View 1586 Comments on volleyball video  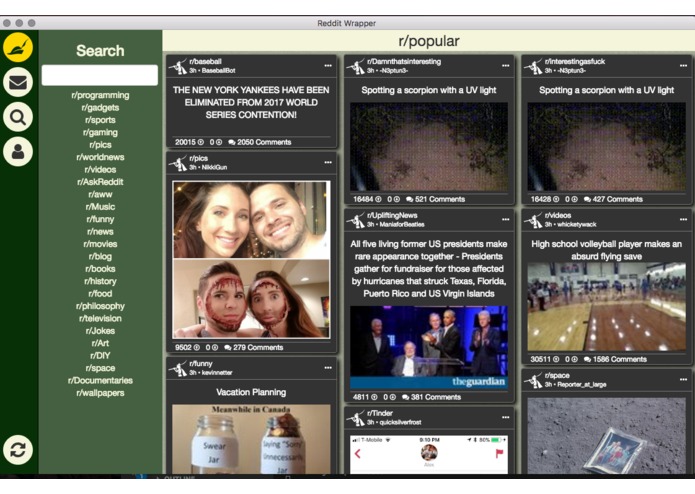(x=615, y=359)
